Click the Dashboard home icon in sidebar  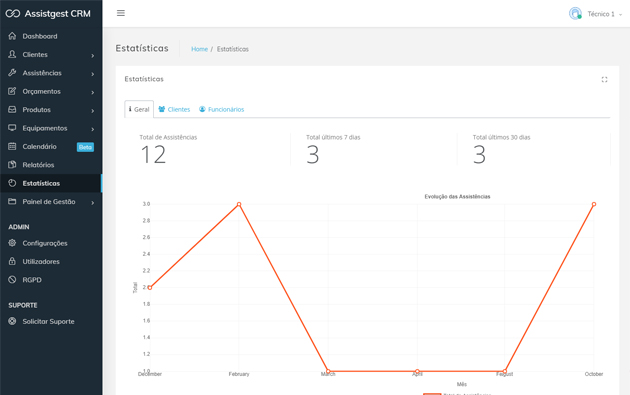(12, 36)
